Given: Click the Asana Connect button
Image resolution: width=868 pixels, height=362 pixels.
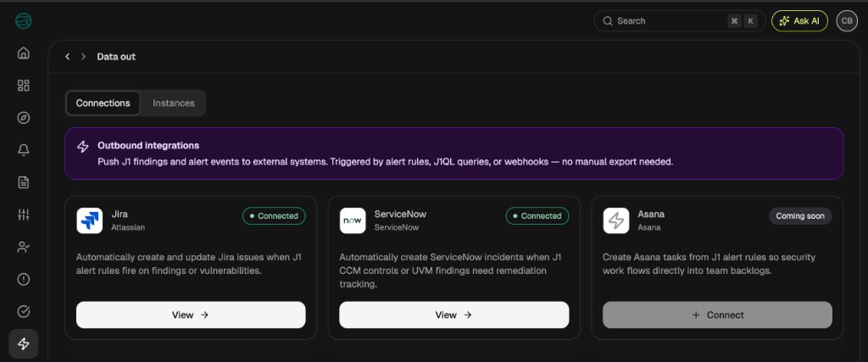Looking at the screenshot, I should [717, 315].
